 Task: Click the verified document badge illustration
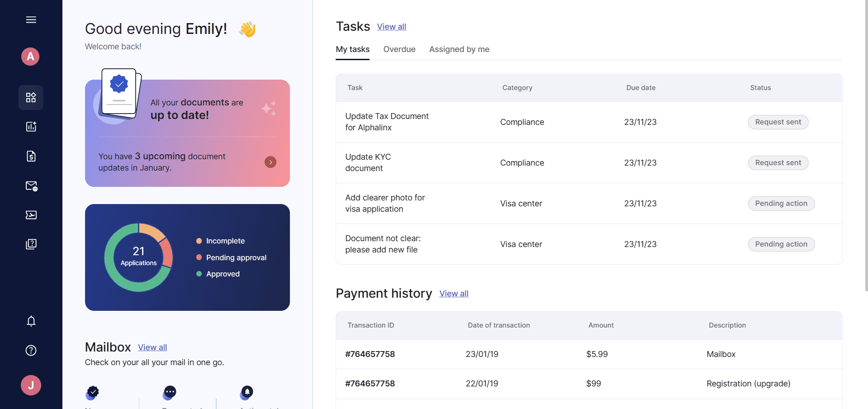click(x=120, y=94)
